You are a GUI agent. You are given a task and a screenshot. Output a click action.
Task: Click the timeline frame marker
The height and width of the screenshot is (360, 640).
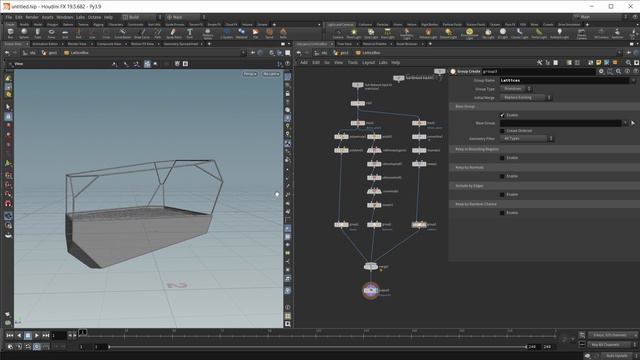[x=83, y=333]
